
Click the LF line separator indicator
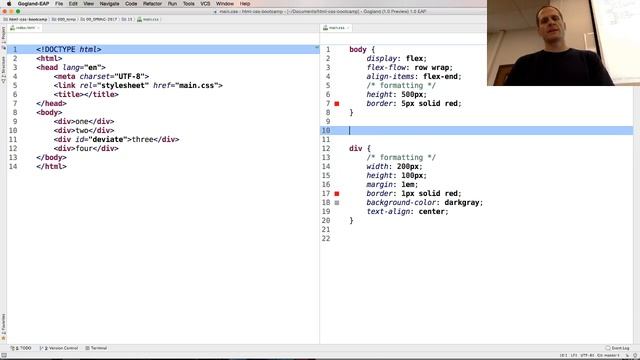coord(574,356)
